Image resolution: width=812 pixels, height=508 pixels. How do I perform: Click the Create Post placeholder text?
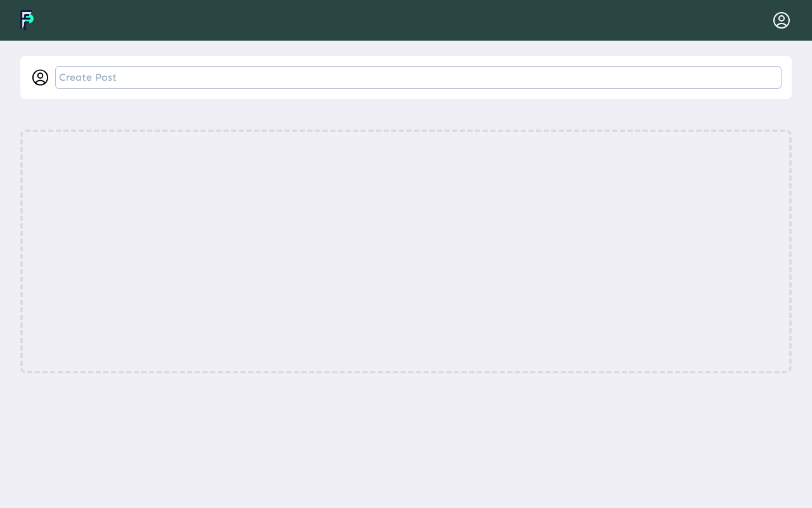[88, 77]
